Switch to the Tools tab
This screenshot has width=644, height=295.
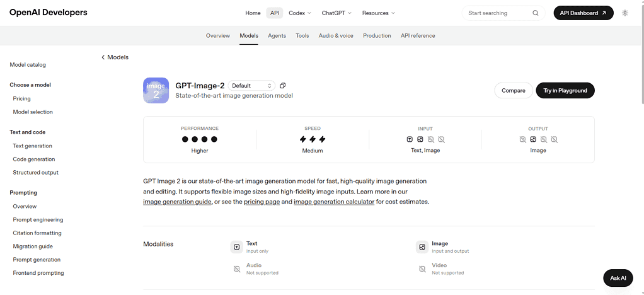302,36
